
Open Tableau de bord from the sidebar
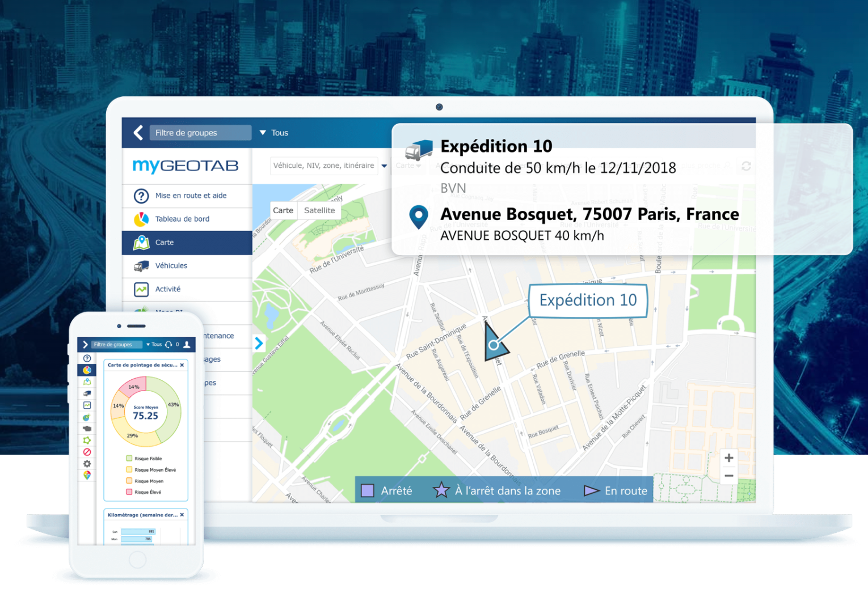click(x=182, y=219)
